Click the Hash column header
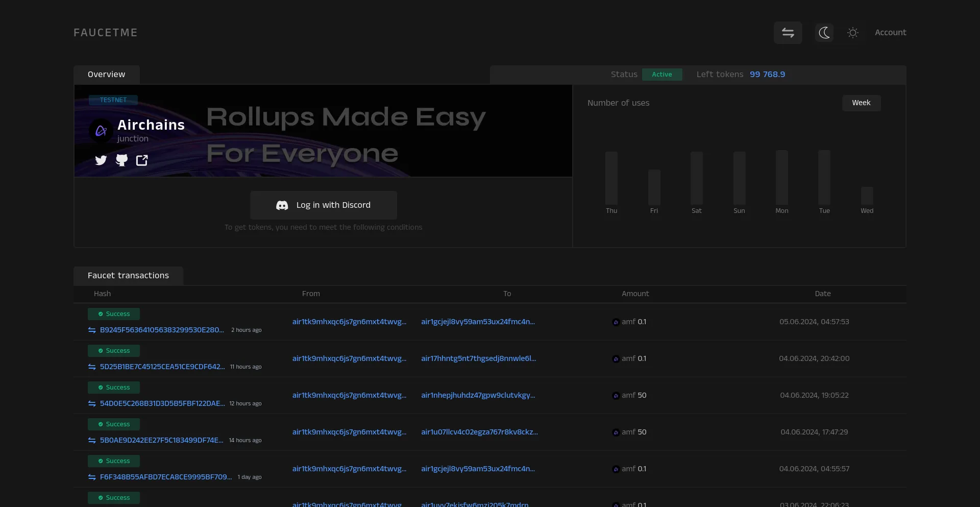The width and height of the screenshot is (980, 507). pos(102,294)
